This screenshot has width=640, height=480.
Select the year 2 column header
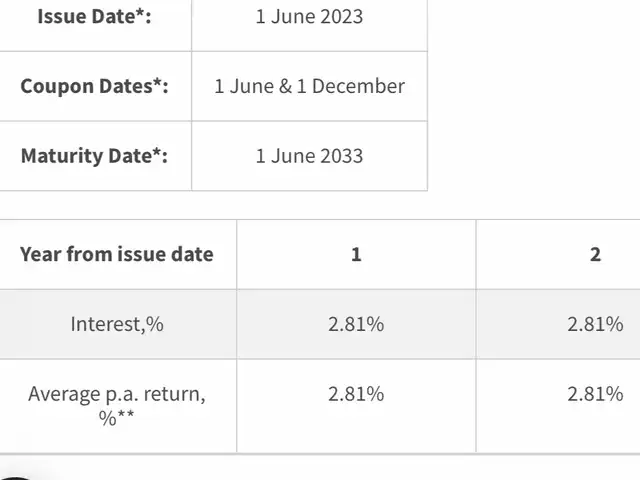pyautogui.click(x=595, y=254)
